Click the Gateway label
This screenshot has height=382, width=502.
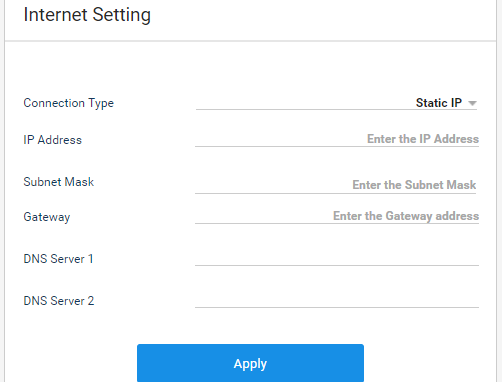[x=47, y=217]
